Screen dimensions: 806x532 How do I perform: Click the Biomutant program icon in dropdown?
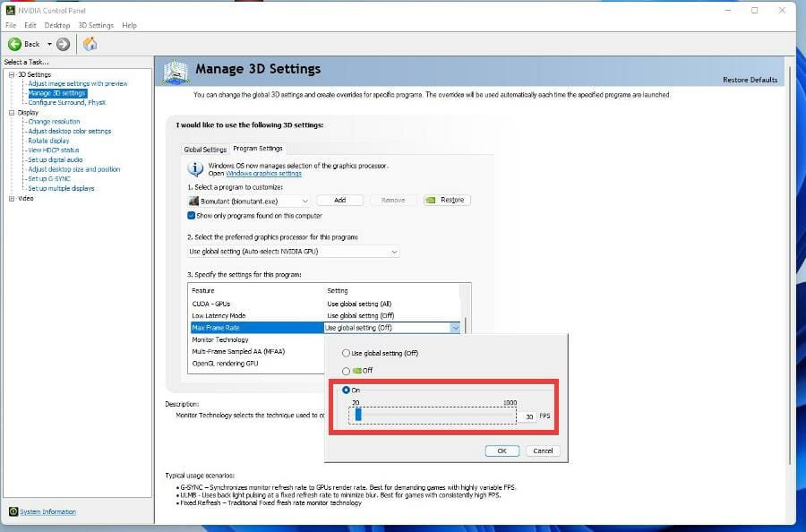[x=193, y=201]
